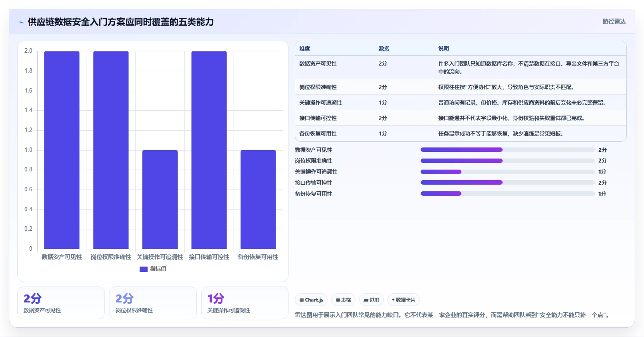The width and height of the screenshot is (644, 337).
Task: Click the 2.0 y-axis tick label
Action: click(x=28, y=51)
